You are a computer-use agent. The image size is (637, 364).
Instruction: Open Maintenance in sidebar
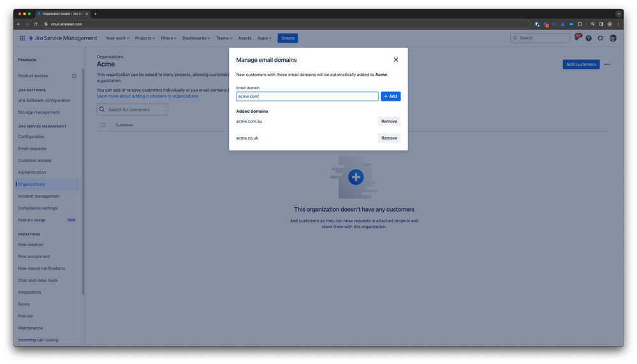pos(31,328)
